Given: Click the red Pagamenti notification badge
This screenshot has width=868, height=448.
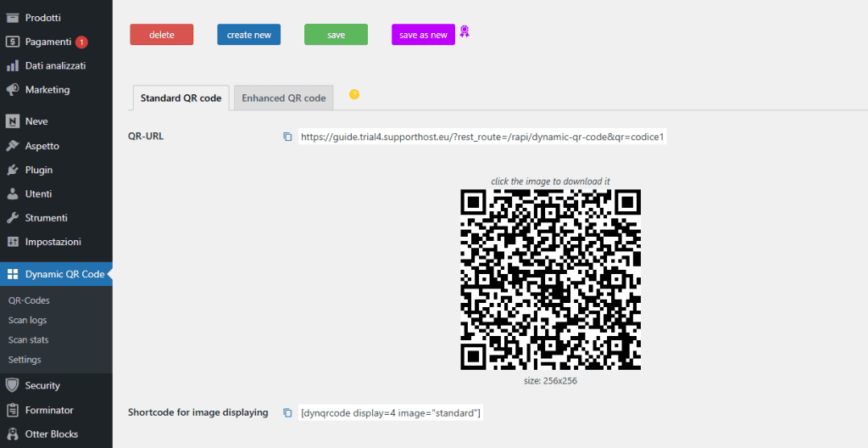Looking at the screenshot, I should click(81, 42).
